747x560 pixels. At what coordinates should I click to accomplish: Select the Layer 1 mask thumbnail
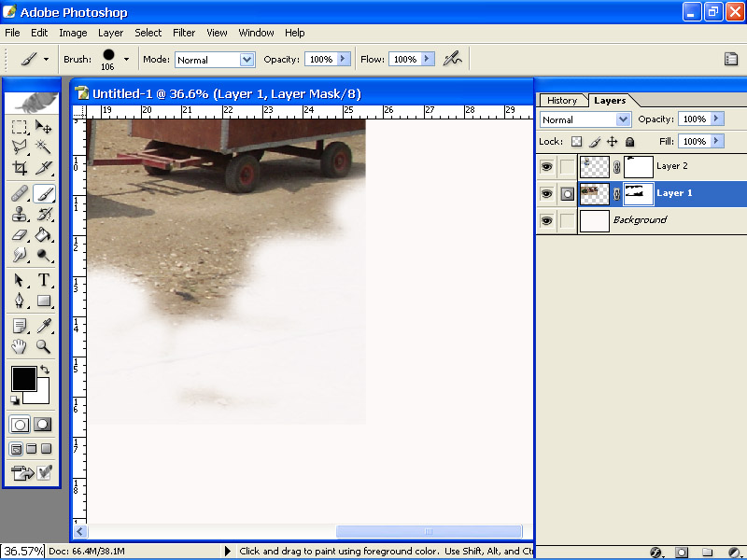[639, 193]
